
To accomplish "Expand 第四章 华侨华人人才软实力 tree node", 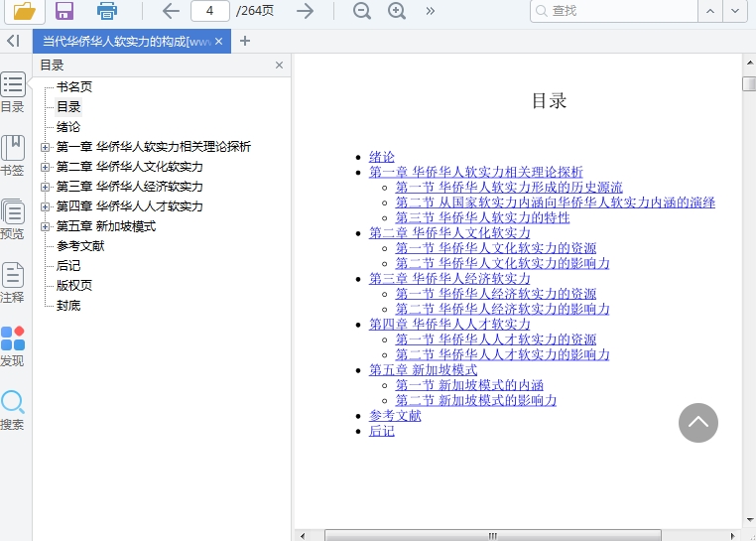I will (45, 206).
